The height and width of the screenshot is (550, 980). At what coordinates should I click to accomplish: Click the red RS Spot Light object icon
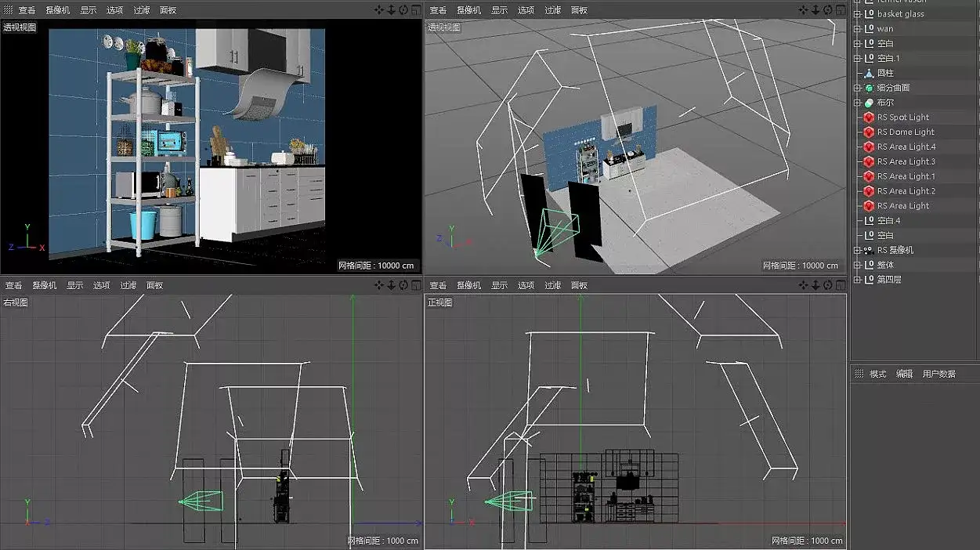pos(869,118)
